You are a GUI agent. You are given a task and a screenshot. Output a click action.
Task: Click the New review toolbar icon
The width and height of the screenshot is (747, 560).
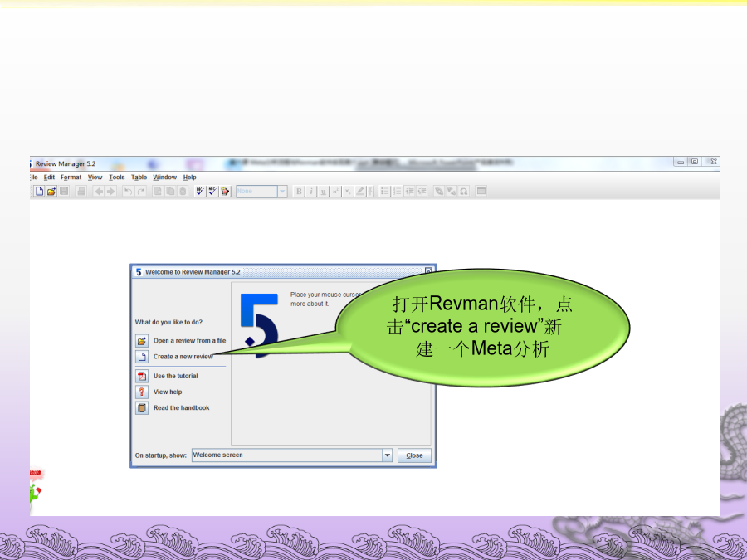tap(39, 192)
